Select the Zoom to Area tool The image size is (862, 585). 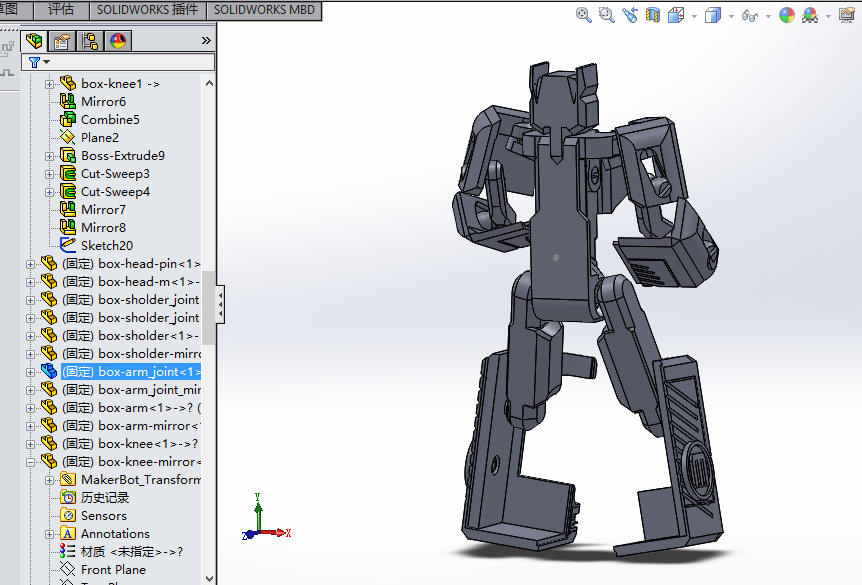click(606, 14)
